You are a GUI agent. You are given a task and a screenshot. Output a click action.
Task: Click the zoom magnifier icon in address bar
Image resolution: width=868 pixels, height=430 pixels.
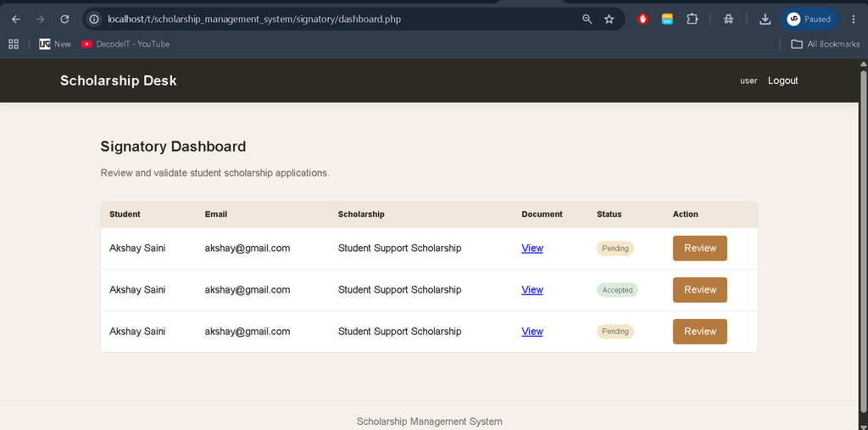point(587,20)
